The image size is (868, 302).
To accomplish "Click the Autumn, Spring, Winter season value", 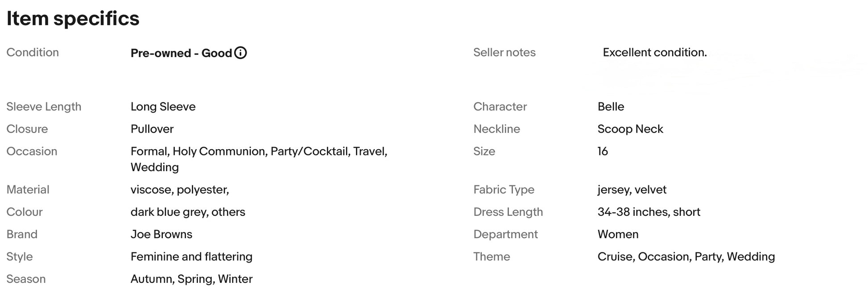I will pos(191,279).
